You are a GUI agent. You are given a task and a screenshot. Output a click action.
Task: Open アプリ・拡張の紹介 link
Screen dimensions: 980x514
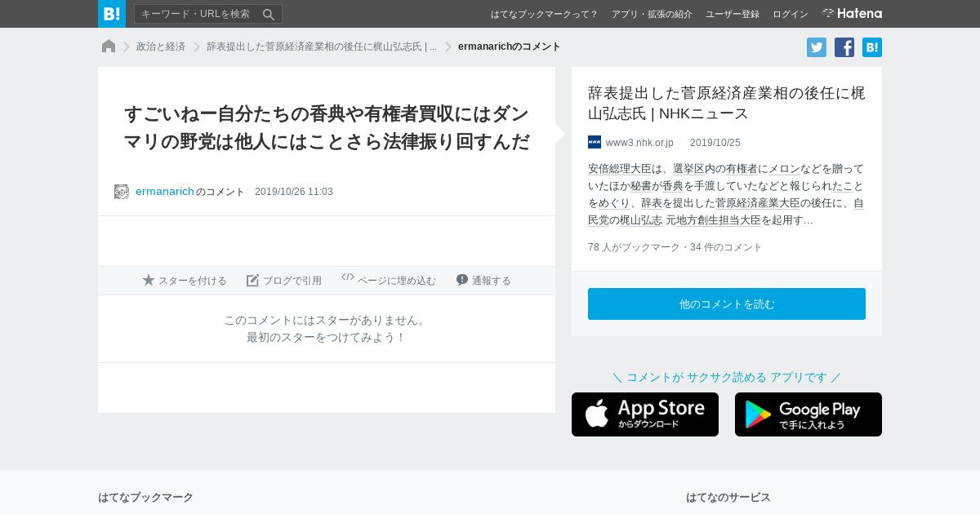652,14
